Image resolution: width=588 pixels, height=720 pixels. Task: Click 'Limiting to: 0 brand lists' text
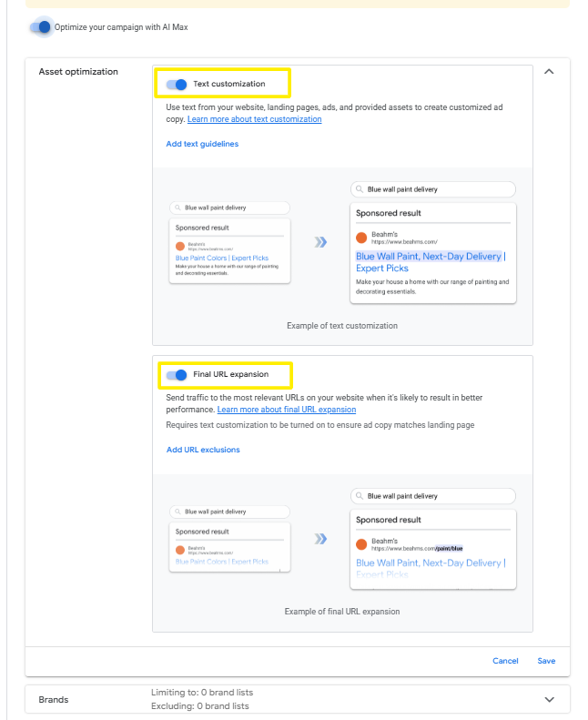pos(202,693)
